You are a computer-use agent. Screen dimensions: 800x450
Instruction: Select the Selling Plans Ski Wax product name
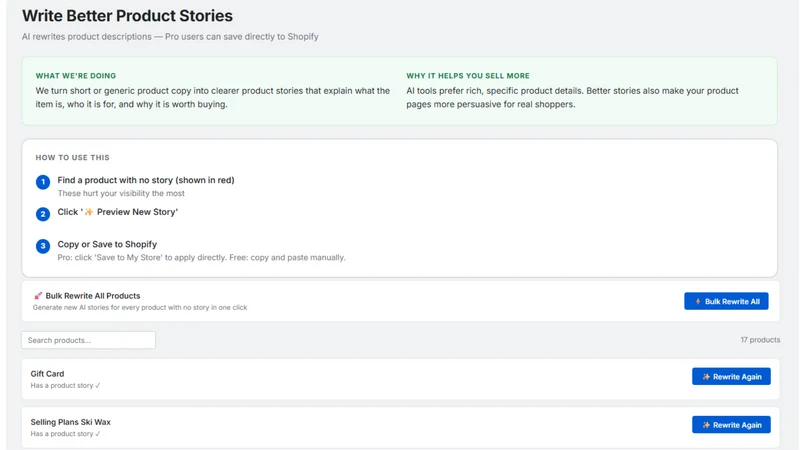click(70, 422)
